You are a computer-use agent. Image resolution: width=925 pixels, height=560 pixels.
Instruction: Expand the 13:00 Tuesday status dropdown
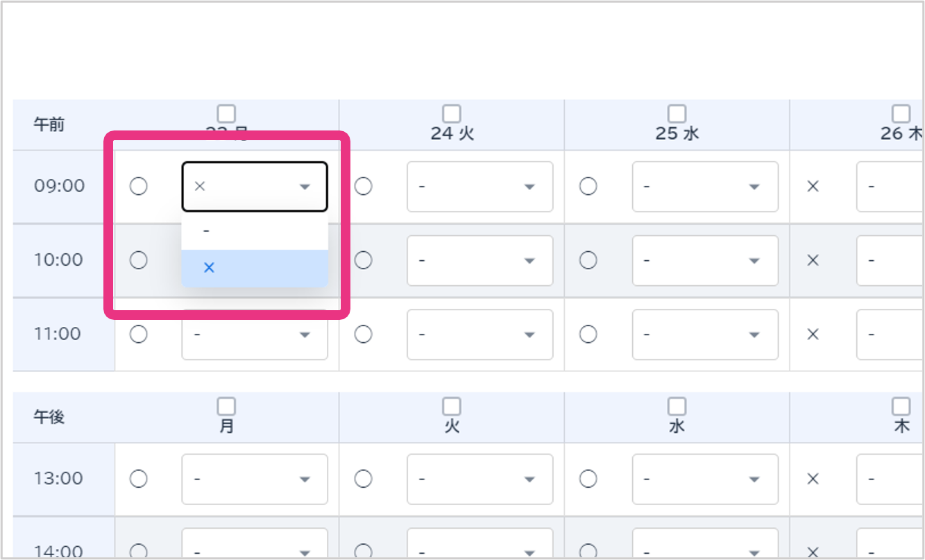(480, 479)
